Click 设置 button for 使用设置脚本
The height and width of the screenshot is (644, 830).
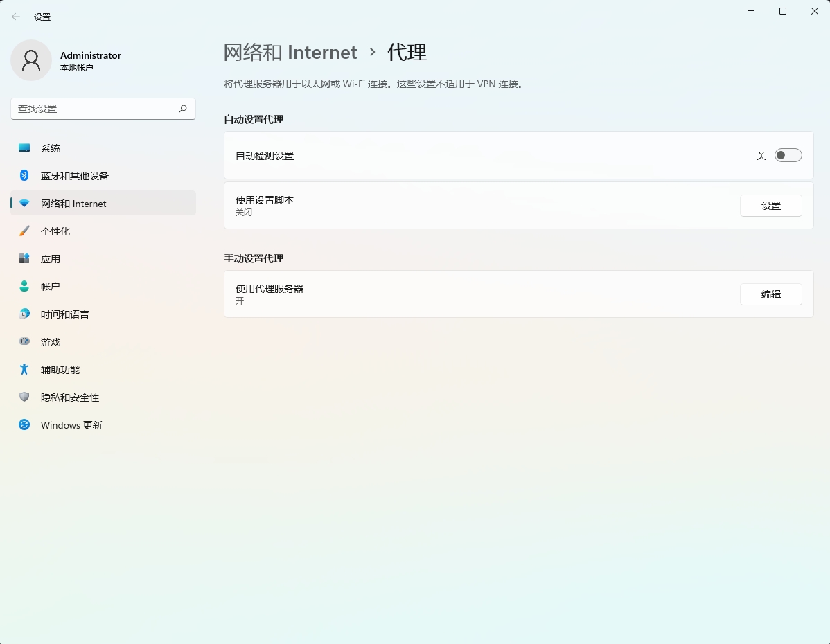click(x=770, y=206)
